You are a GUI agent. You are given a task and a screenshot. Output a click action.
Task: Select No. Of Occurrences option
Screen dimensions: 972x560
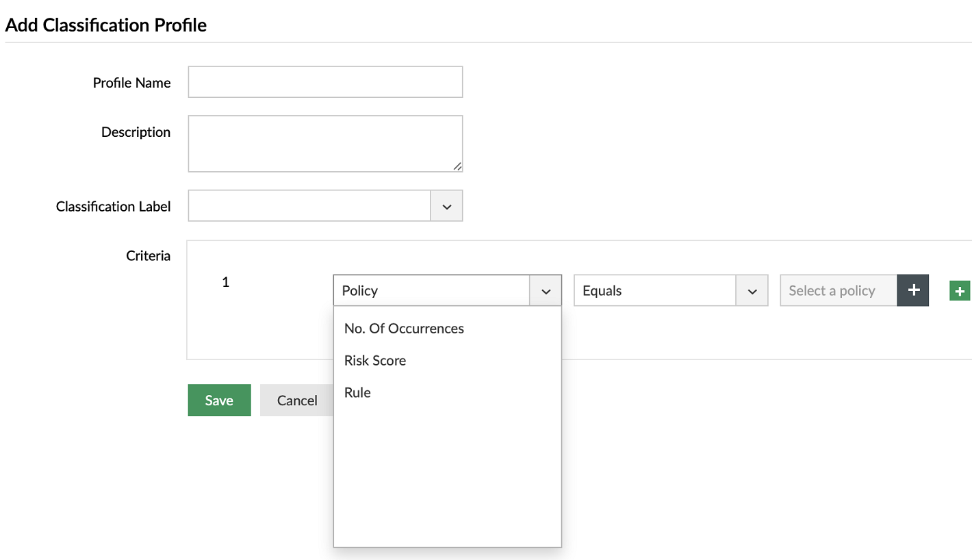[x=404, y=329]
